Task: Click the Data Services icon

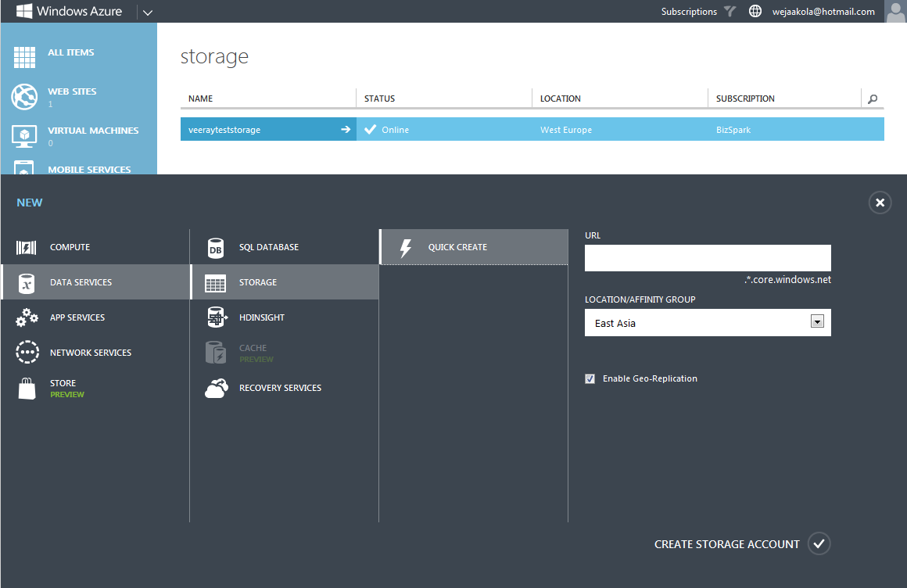Action: [27, 283]
